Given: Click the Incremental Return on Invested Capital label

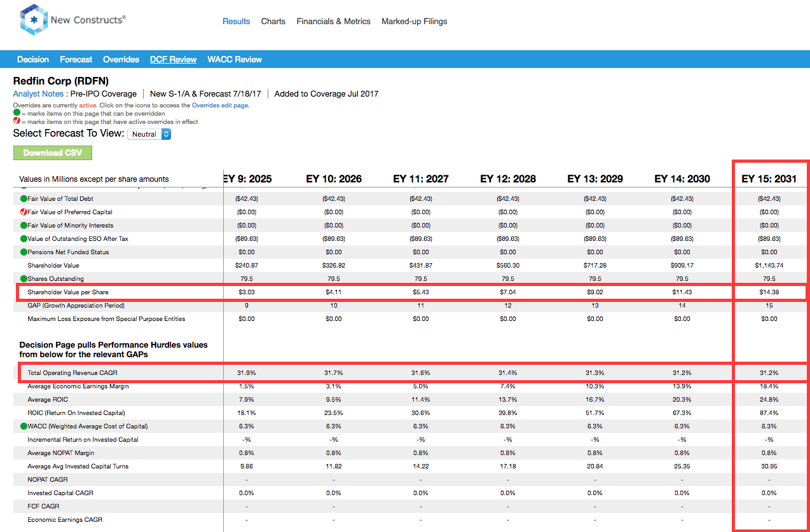Looking at the screenshot, I should tap(83, 440).
